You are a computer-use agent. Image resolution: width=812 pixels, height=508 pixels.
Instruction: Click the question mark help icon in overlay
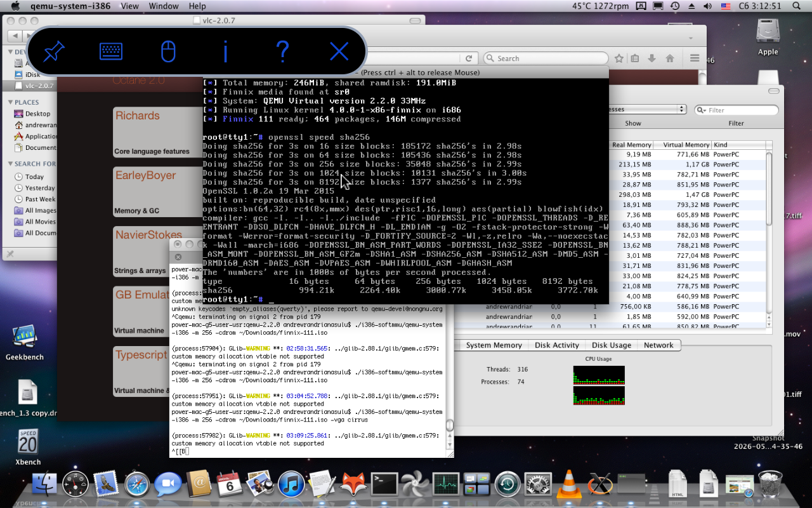282,51
